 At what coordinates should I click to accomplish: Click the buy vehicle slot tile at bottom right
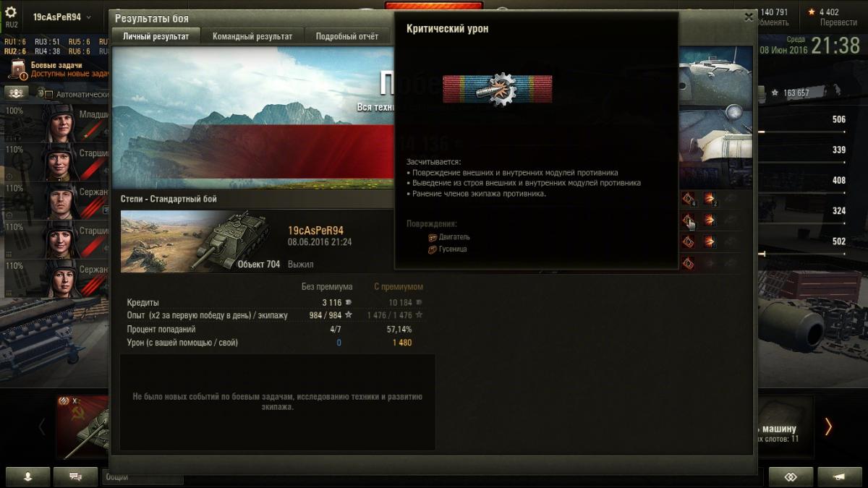click(784, 427)
